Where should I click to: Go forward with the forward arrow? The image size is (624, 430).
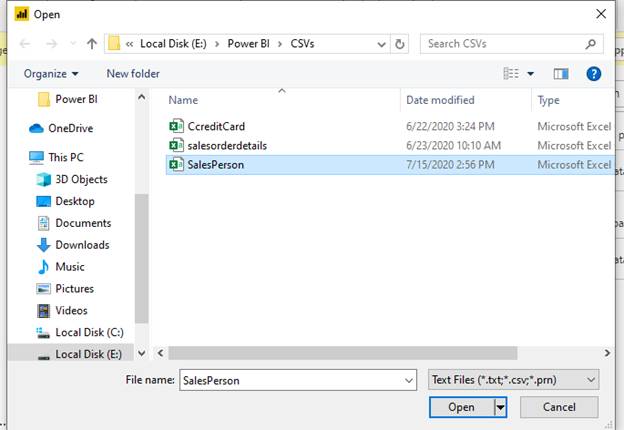pos(52,44)
